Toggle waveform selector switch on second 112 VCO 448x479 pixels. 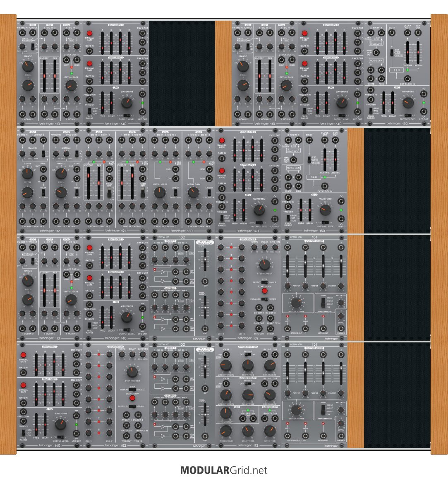point(77,153)
